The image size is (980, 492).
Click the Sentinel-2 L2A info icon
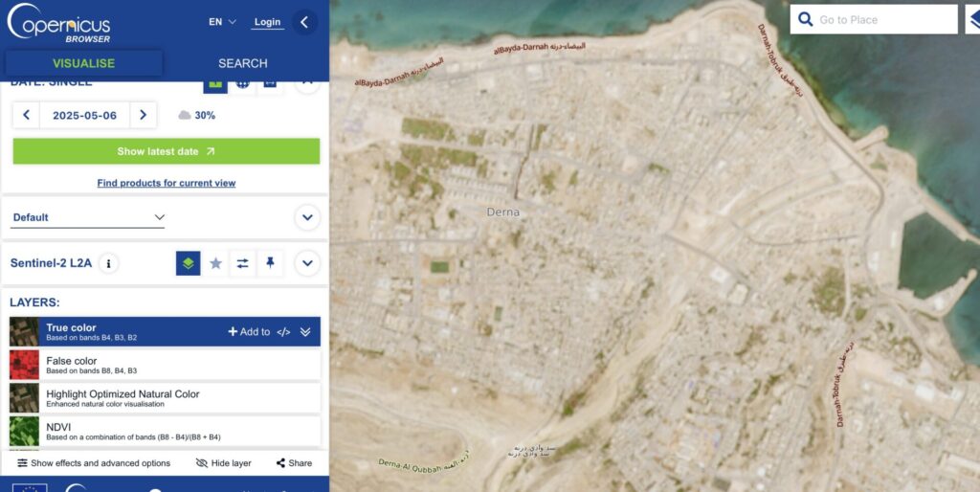click(x=109, y=263)
